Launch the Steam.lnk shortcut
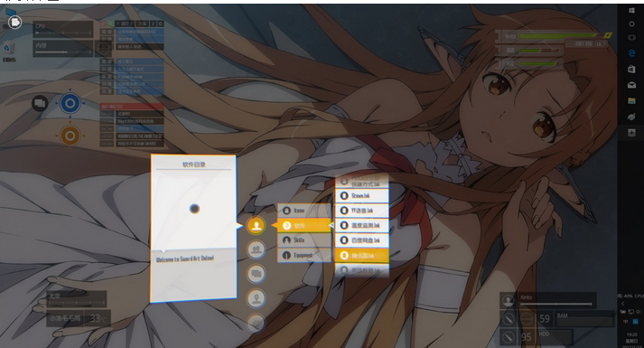 point(362,195)
